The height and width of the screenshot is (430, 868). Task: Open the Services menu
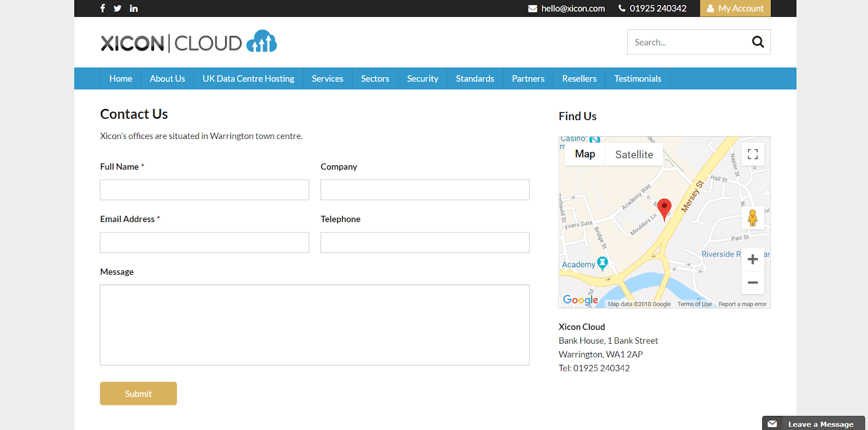(328, 79)
